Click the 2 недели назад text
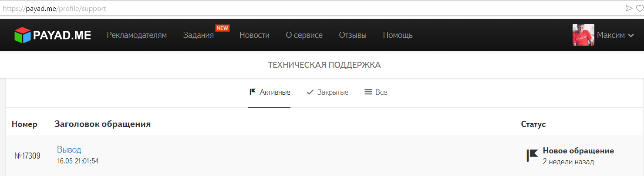This screenshot has width=644, height=176. click(568, 162)
